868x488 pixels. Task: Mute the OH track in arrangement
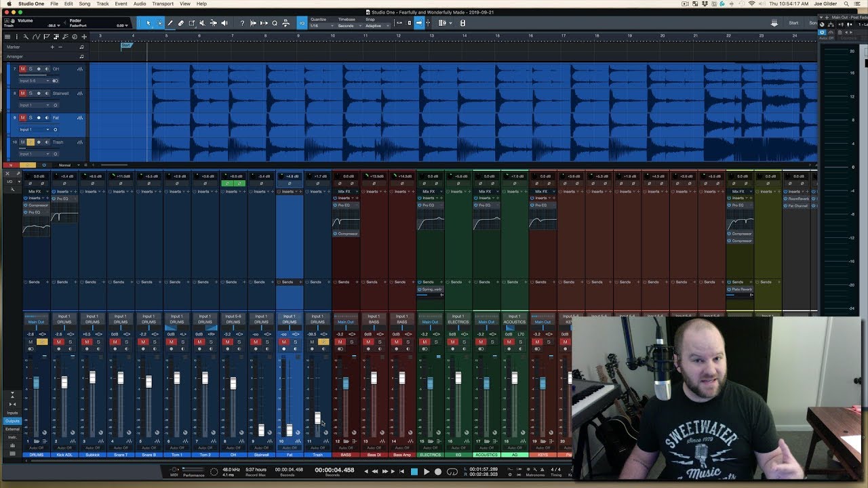coord(22,69)
